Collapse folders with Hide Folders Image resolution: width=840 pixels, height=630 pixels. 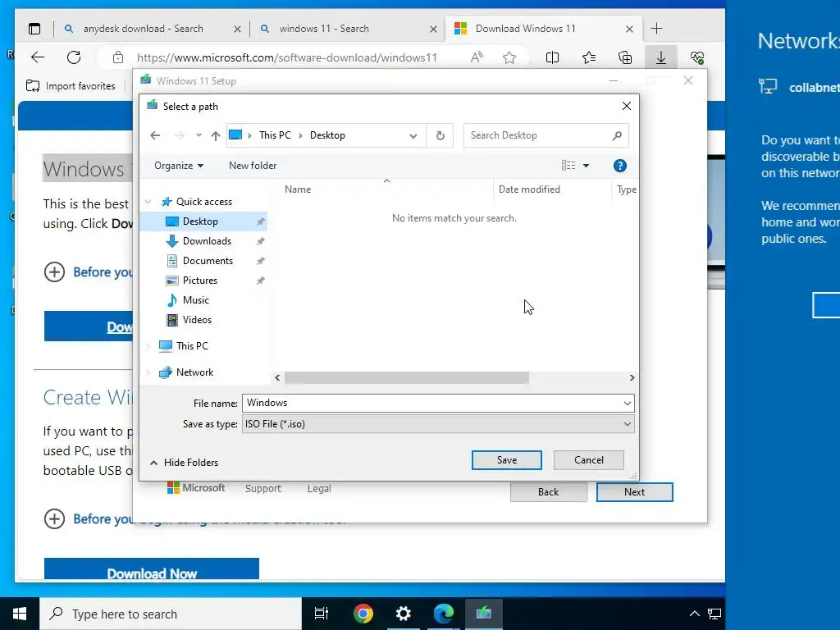[185, 463]
